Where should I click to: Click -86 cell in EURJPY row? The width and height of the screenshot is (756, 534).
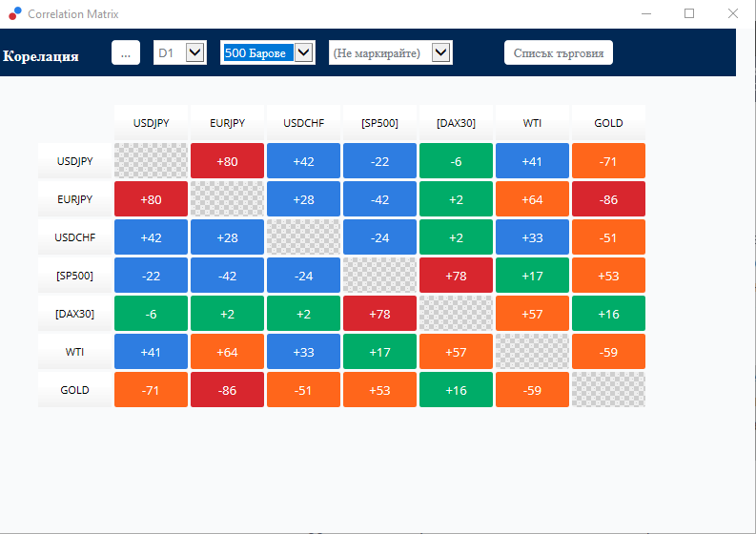tap(608, 199)
